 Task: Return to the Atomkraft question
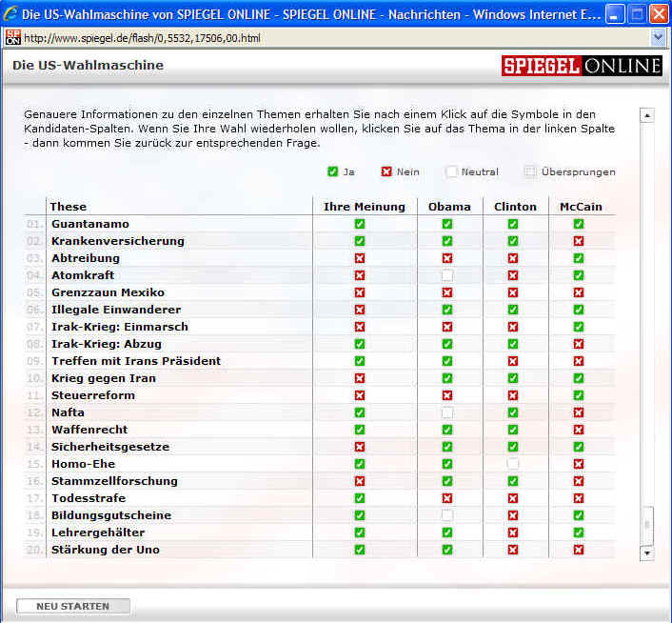83,275
